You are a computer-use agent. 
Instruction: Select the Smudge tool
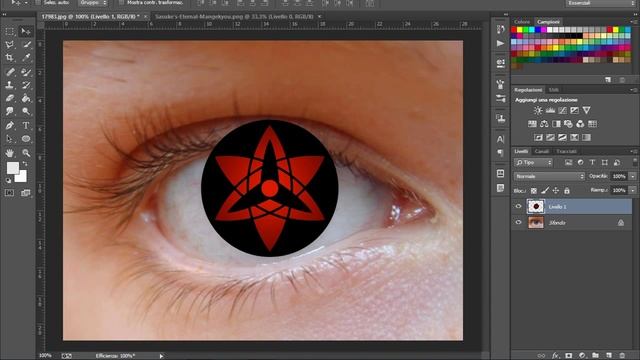9,111
